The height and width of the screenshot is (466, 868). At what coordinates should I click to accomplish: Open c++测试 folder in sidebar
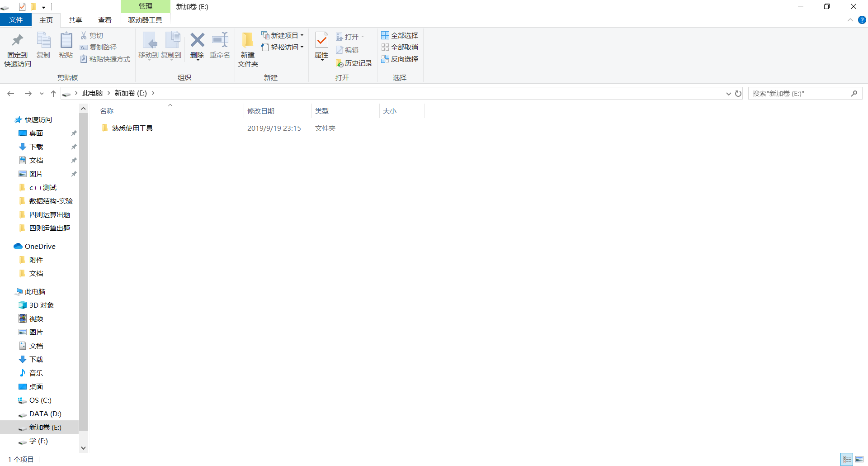[x=43, y=188]
